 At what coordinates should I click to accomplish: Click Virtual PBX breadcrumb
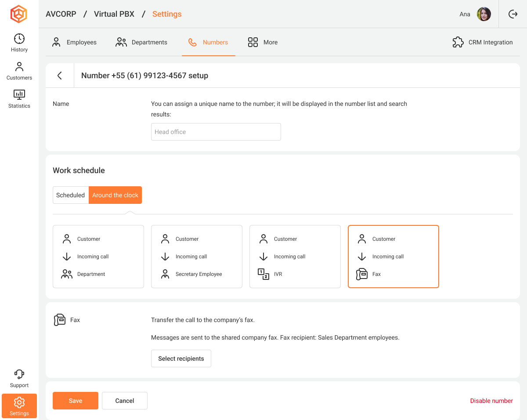(x=114, y=14)
